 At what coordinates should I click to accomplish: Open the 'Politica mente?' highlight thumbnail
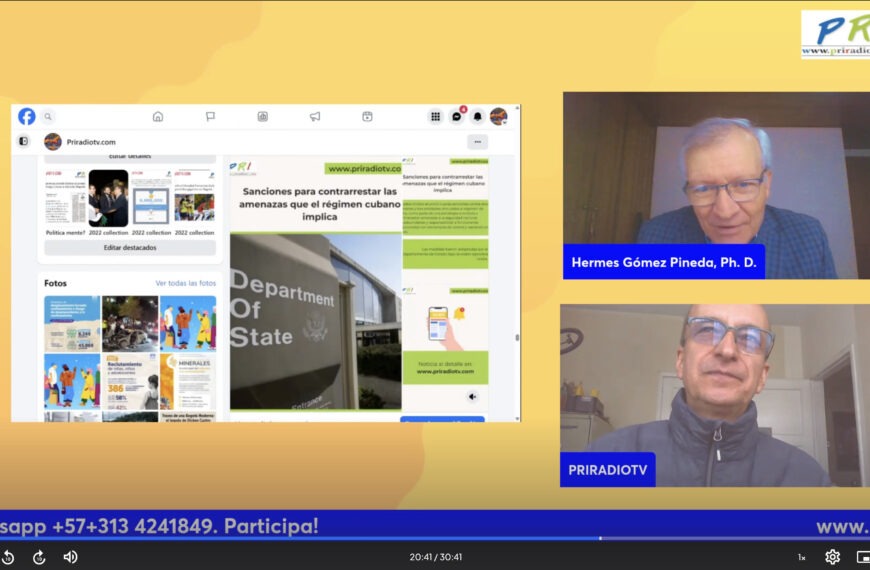65,198
